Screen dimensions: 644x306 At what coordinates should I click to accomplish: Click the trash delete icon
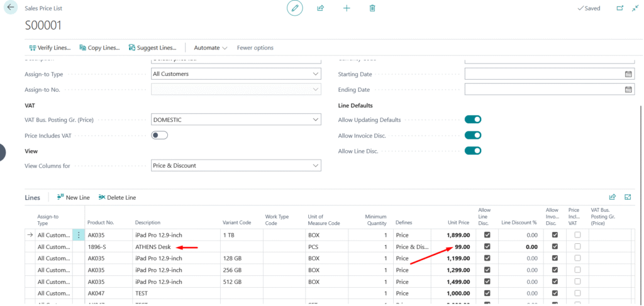tap(372, 8)
